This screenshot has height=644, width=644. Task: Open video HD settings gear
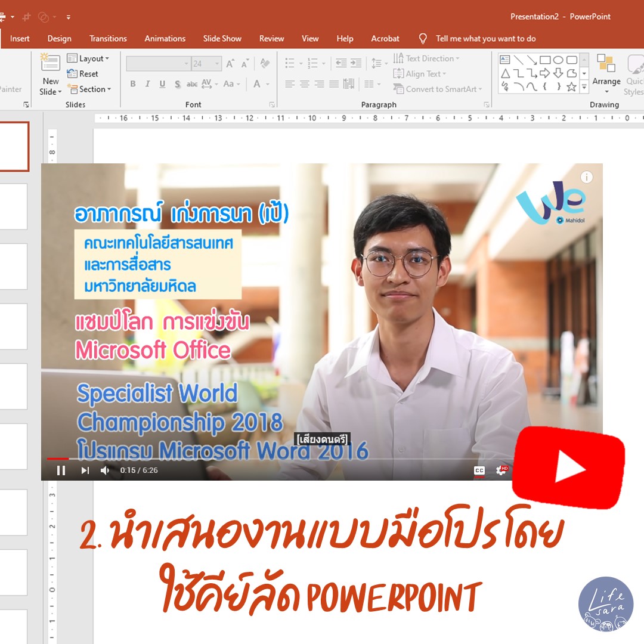[501, 470]
